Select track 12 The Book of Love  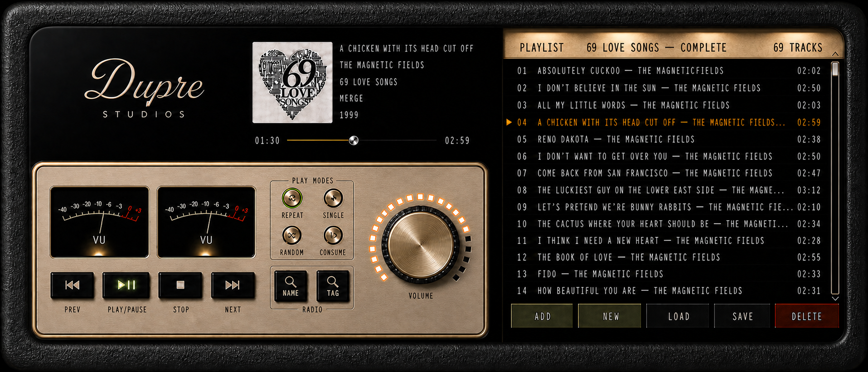669,257
